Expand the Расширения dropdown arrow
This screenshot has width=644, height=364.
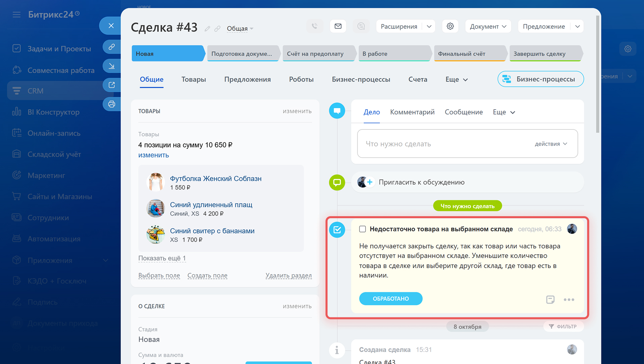coord(429,26)
